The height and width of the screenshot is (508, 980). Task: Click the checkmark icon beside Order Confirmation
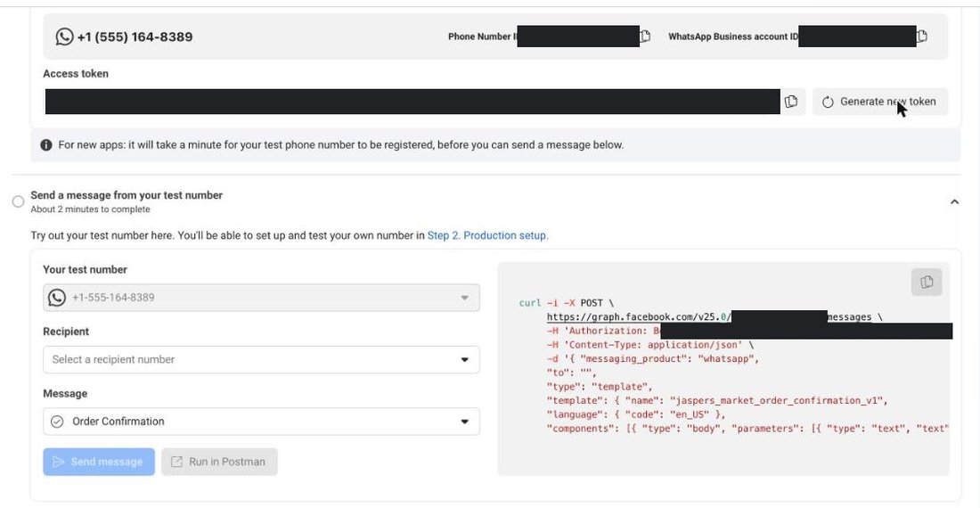coord(57,422)
